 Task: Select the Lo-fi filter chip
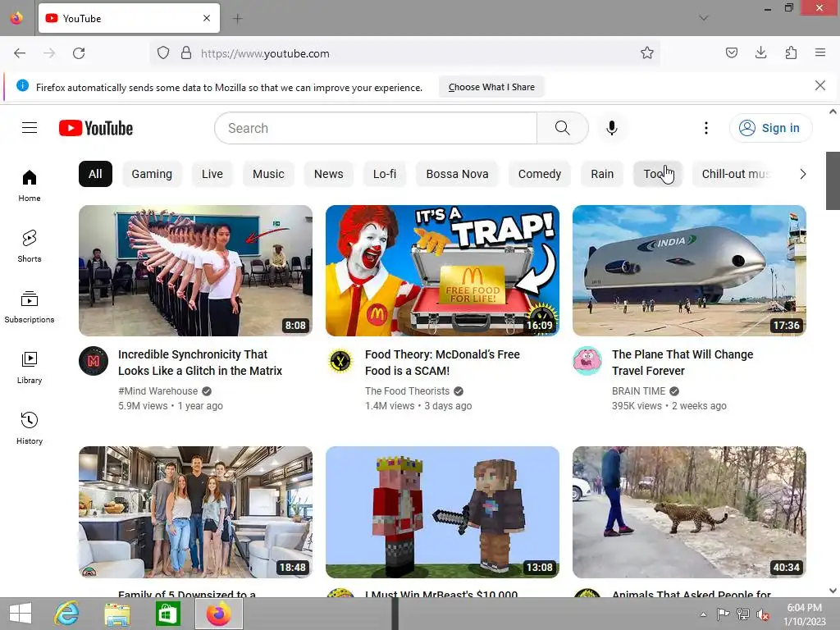[x=385, y=174]
